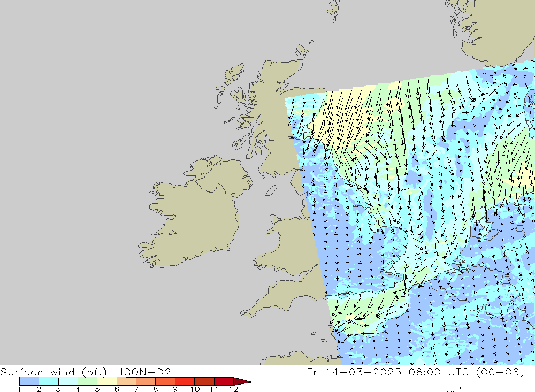Click the 'Fr 14-03-2025' date text
The width and height of the screenshot is (535, 392).
click(354, 372)
